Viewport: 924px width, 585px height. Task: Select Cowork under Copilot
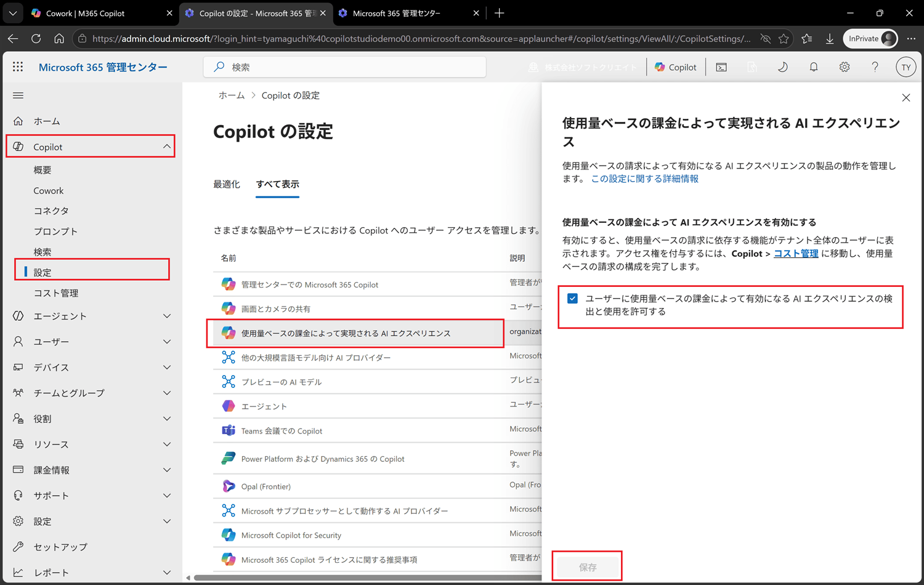coord(49,191)
